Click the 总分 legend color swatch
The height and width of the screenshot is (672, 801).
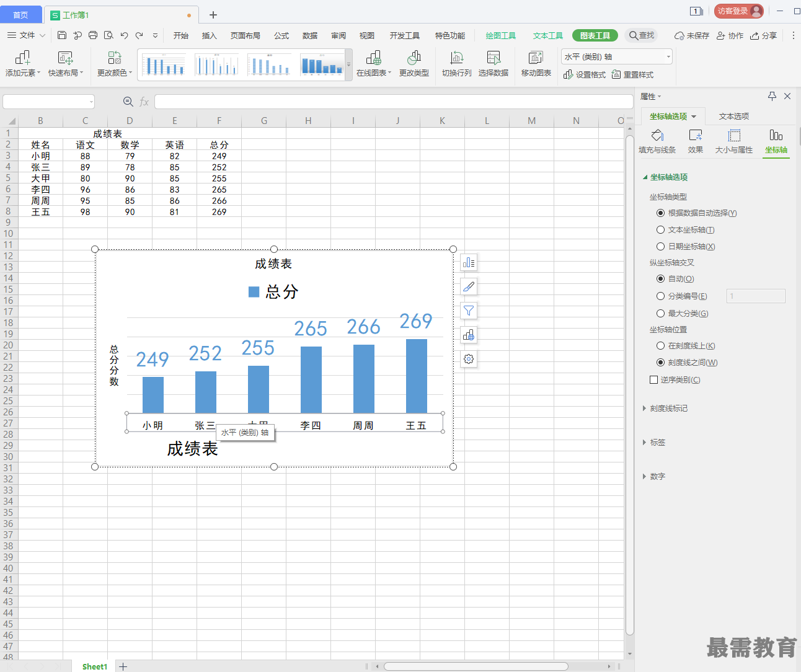254,292
